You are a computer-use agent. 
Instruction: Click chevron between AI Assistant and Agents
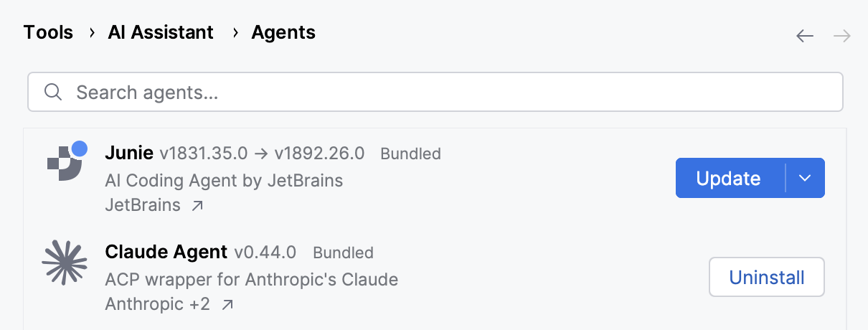click(235, 33)
